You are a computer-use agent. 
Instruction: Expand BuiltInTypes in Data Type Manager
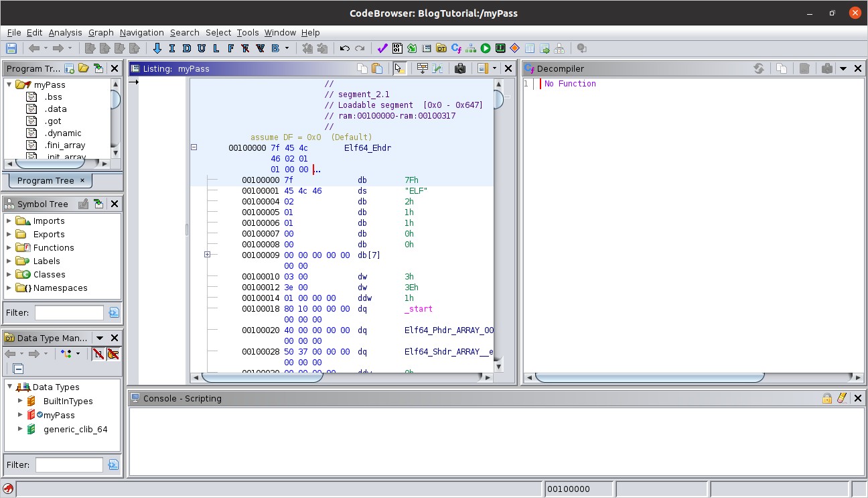click(x=20, y=401)
